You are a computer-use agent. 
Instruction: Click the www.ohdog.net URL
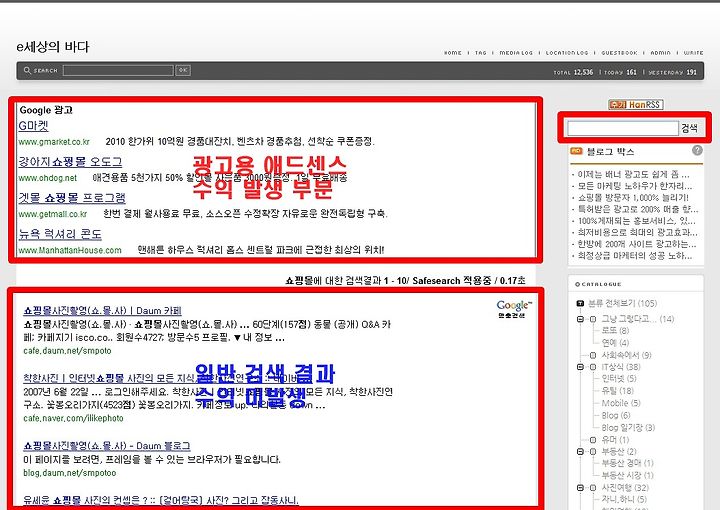tap(48, 178)
